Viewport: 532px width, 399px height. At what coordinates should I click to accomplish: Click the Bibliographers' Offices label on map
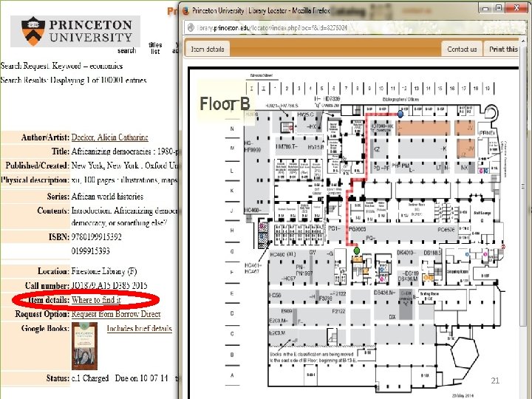[x=400, y=100]
